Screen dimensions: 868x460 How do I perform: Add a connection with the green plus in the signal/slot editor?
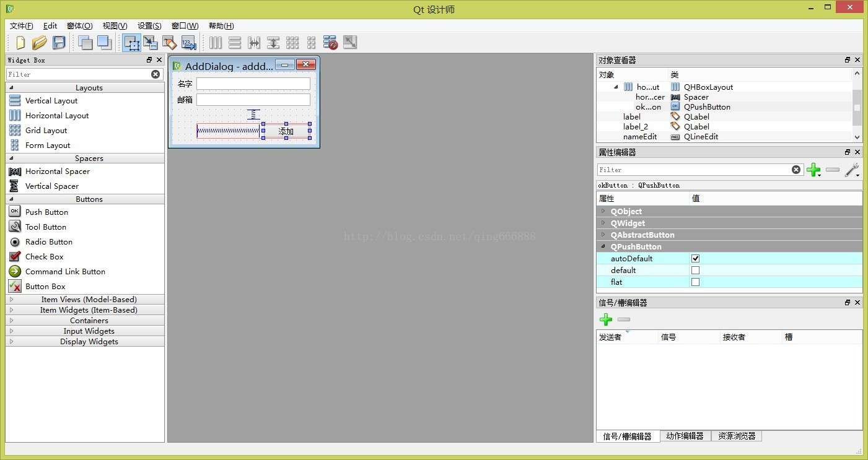(x=606, y=319)
